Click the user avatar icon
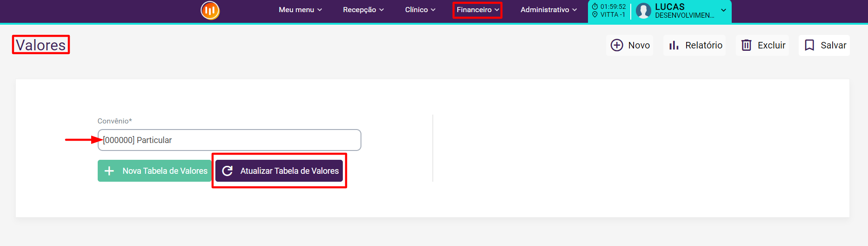Image resolution: width=868 pixels, height=246 pixels. point(643,11)
